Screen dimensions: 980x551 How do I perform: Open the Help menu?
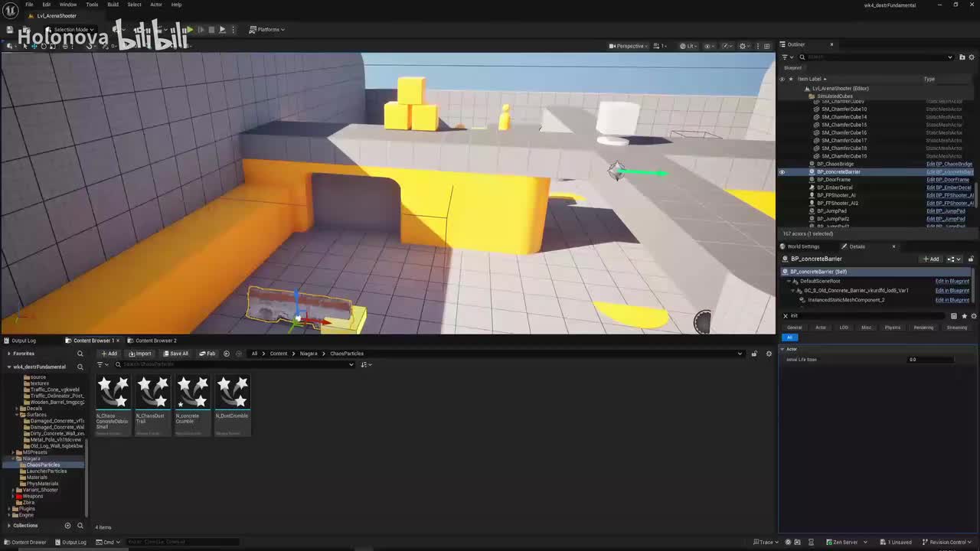176,5
